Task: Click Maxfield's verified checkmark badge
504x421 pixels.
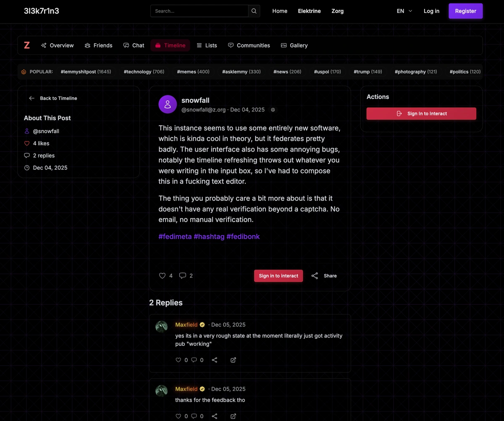Action: (202, 324)
